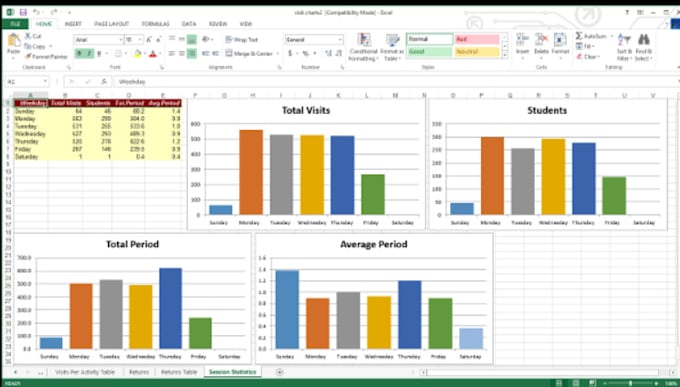Image resolution: width=680 pixels, height=387 pixels.
Task: Click the Decrease Indent icon
Action: 205,54
